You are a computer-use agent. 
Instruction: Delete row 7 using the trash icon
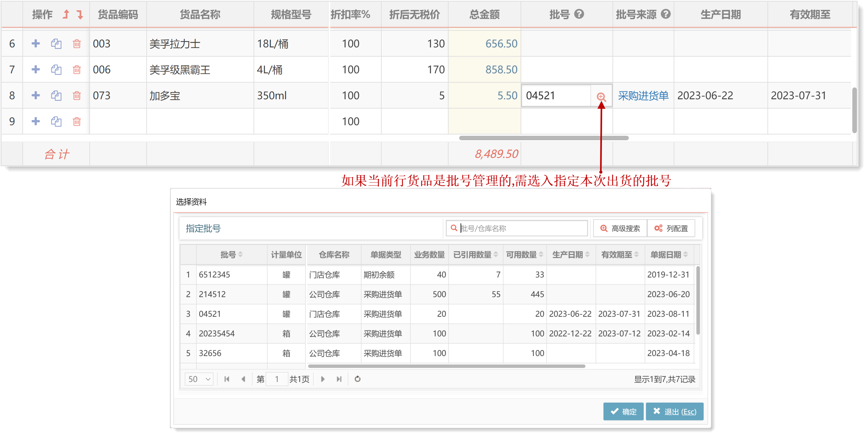[77, 69]
